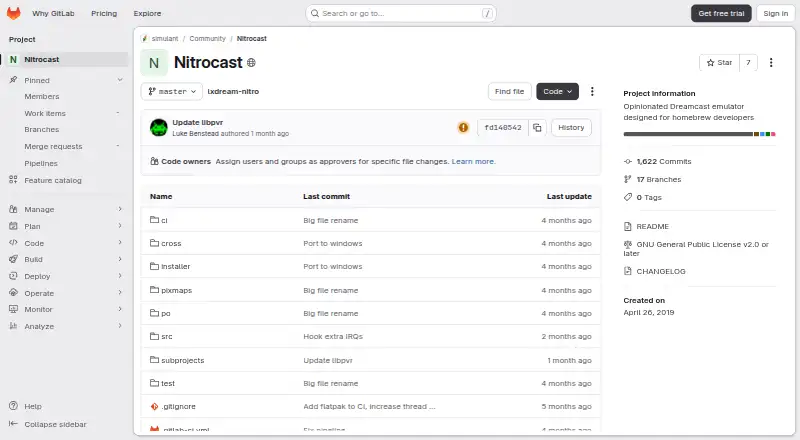Click the fd148542 commit hash
Image resolution: width=800 pixels, height=440 pixels.
503,128
